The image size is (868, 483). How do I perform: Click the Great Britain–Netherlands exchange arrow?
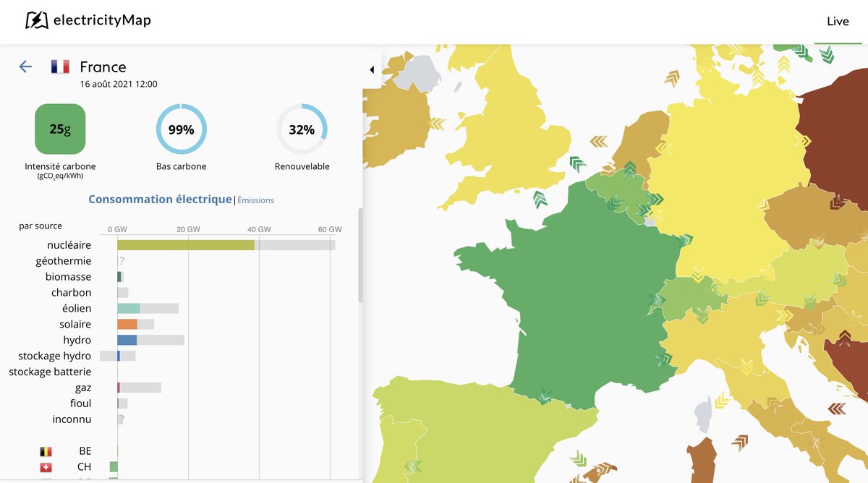coord(599,140)
